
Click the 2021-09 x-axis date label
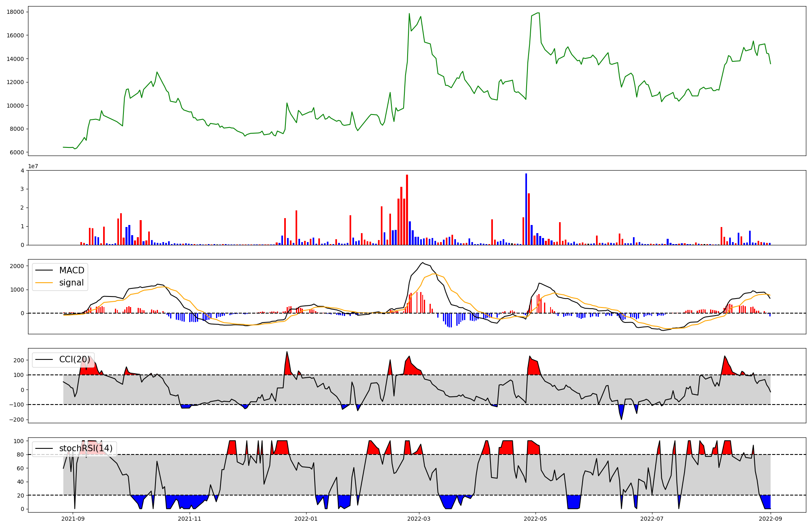click(73, 519)
